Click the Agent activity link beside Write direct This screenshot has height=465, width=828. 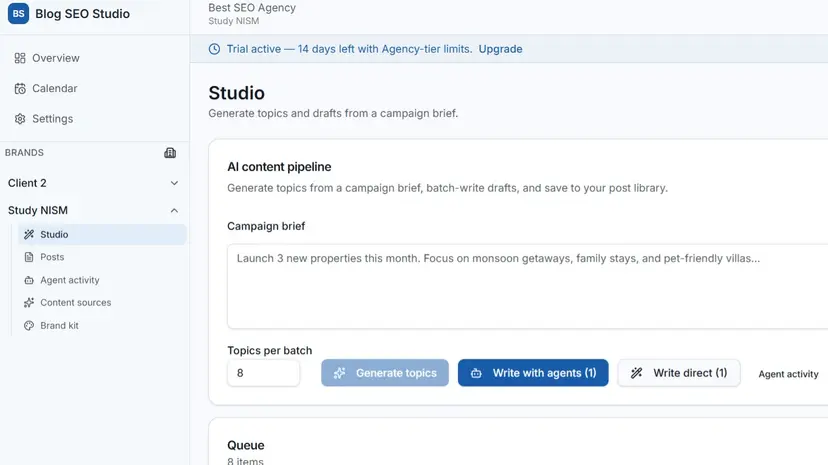point(788,374)
